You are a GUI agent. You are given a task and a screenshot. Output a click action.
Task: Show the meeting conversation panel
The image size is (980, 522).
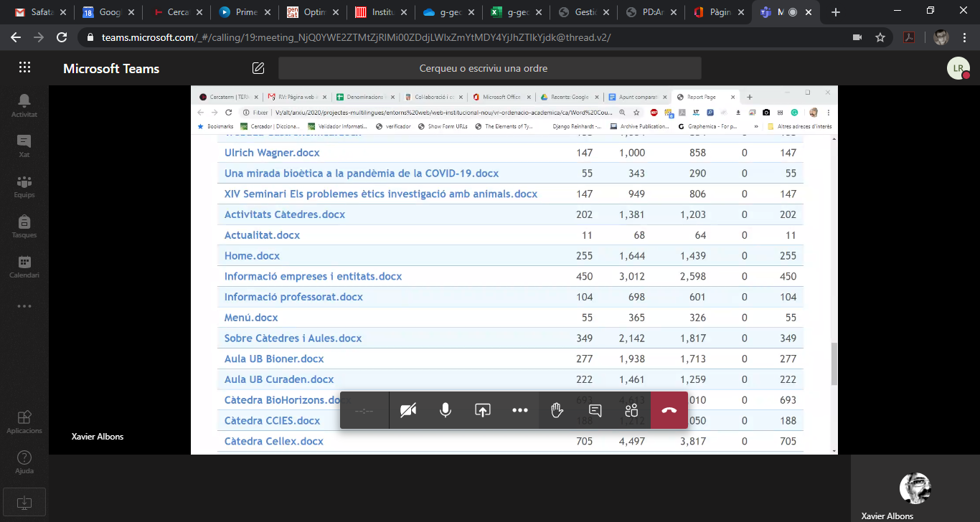pos(595,410)
